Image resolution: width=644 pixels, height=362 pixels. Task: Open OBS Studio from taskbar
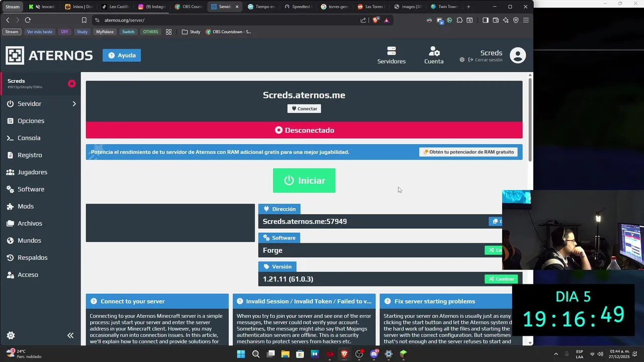[x=359, y=354]
